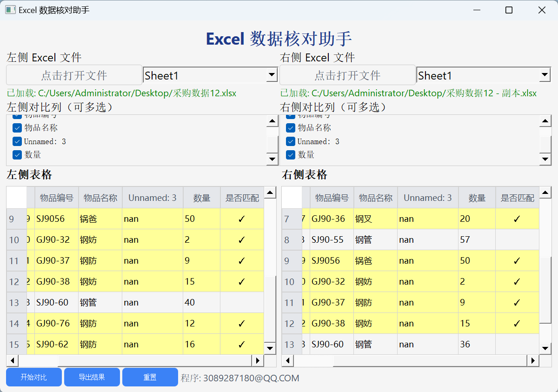Click 导出结果 button
This screenshot has height=392, width=558.
tap(92, 377)
